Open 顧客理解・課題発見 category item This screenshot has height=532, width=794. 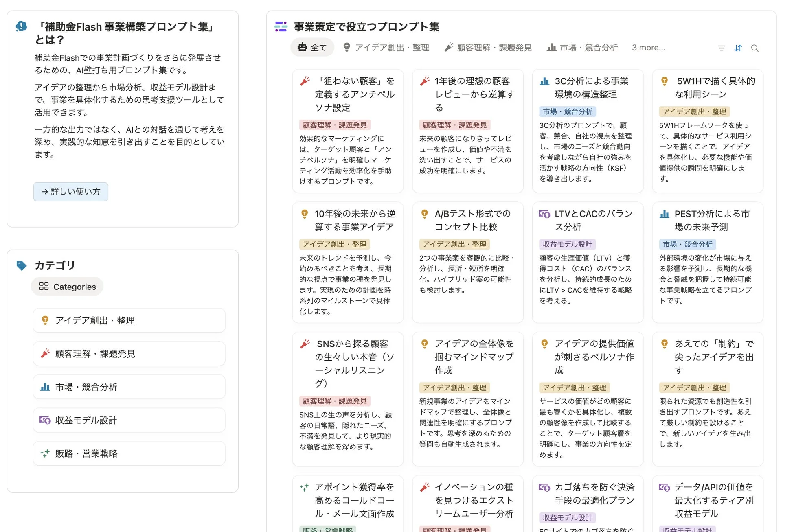[x=129, y=354]
